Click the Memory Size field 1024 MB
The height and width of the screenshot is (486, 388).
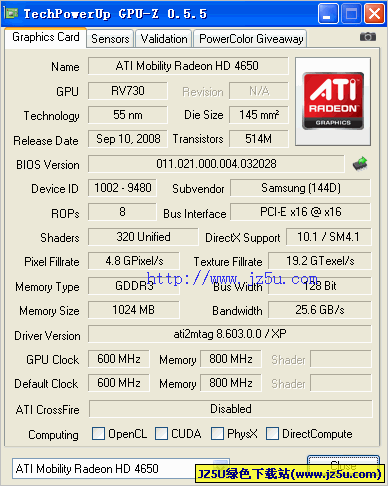134,310
